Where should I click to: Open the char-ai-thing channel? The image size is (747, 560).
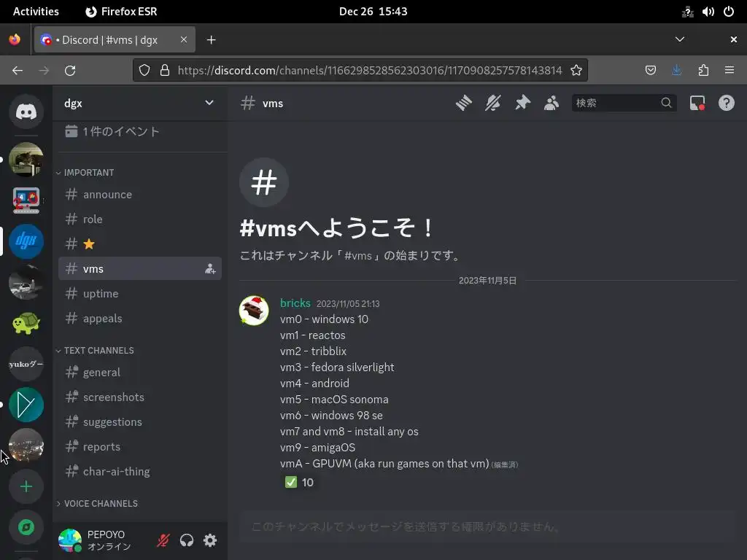[140, 471]
